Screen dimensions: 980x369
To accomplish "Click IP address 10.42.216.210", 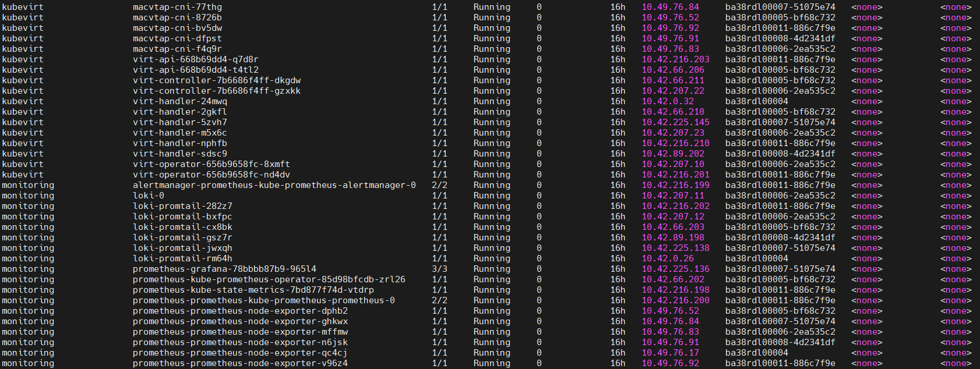I will (676, 143).
